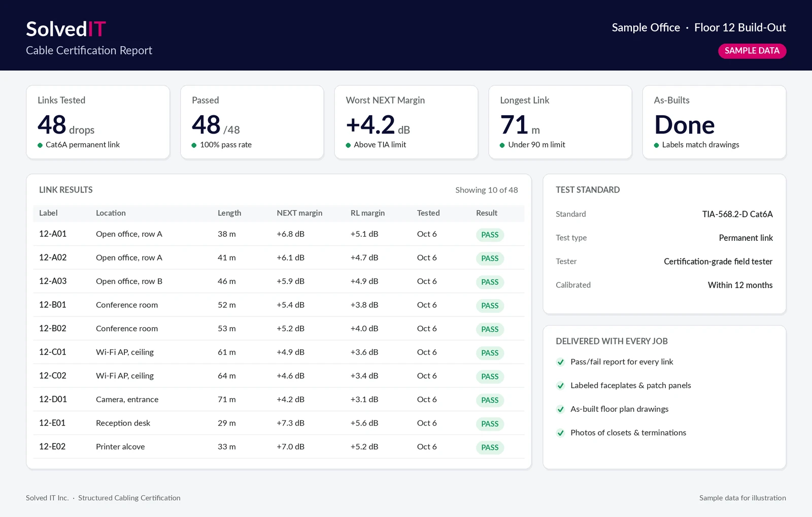812x517 pixels.
Task: Select the 12-A02 row label
Action: point(53,257)
